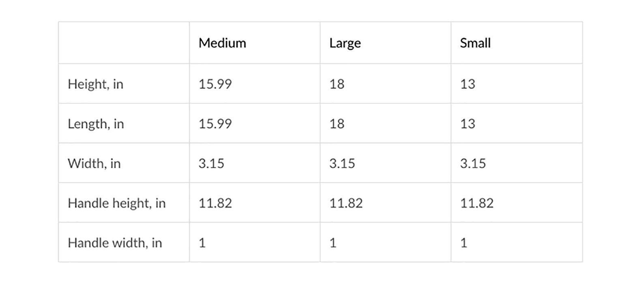Select the Large handle width value 1
The height and width of the screenshot is (283, 644).
[x=333, y=243]
